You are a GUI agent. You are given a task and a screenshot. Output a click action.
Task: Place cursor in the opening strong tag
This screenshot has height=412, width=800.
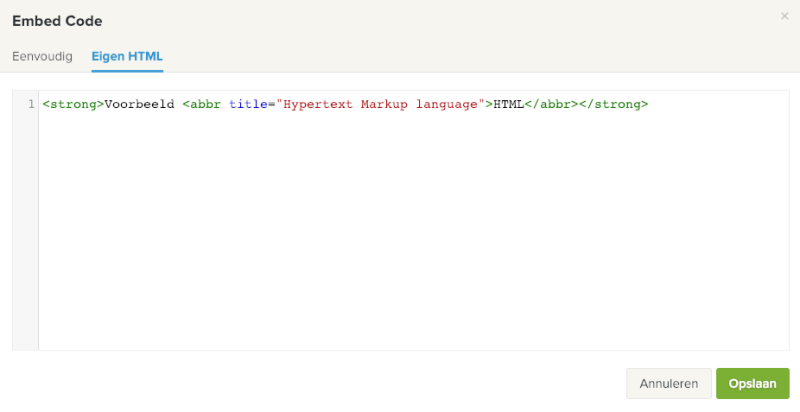(x=73, y=104)
